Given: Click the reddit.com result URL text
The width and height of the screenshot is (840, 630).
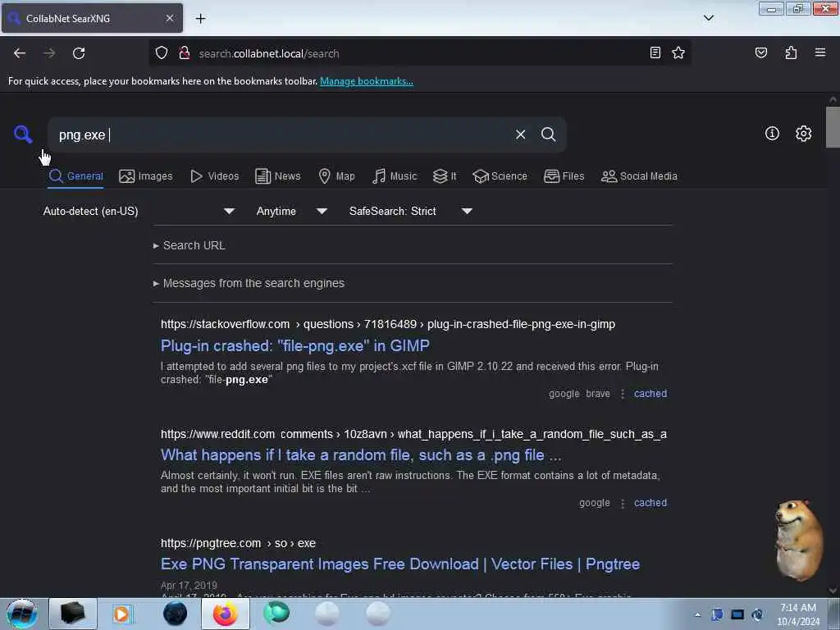Looking at the screenshot, I should pyautogui.click(x=413, y=434).
